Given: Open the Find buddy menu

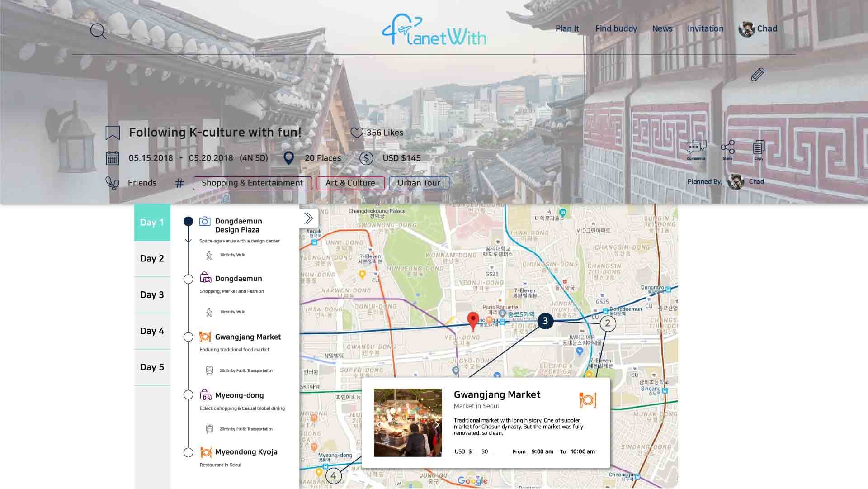Looking at the screenshot, I should (x=616, y=29).
